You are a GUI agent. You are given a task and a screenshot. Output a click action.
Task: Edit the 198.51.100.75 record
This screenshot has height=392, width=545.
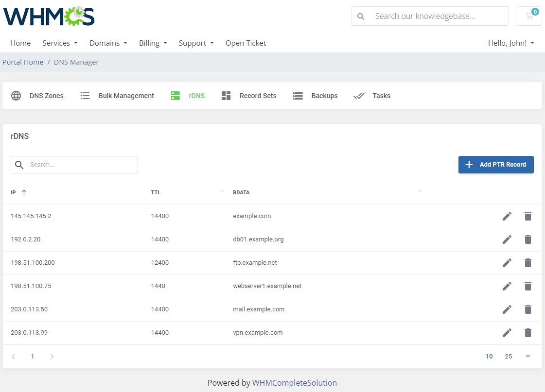coord(507,286)
